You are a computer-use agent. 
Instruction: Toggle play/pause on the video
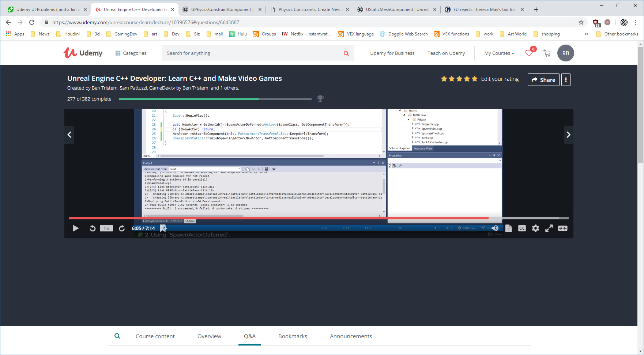pyautogui.click(x=75, y=228)
